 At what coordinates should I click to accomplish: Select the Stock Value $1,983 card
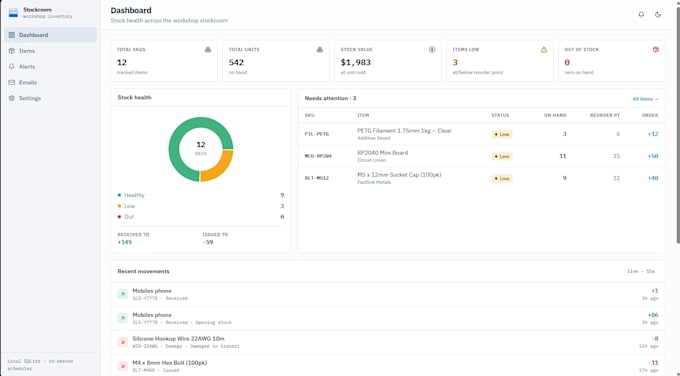pyautogui.click(x=388, y=61)
